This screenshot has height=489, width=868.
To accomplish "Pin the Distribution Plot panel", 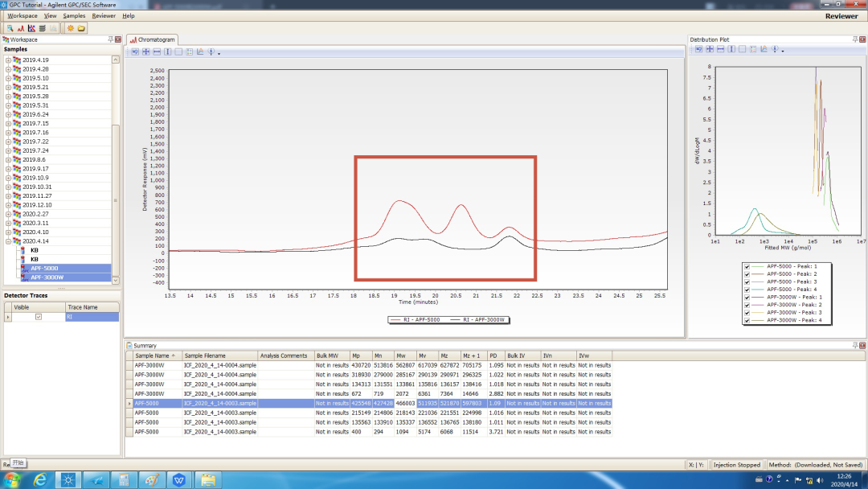I will click(x=854, y=39).
